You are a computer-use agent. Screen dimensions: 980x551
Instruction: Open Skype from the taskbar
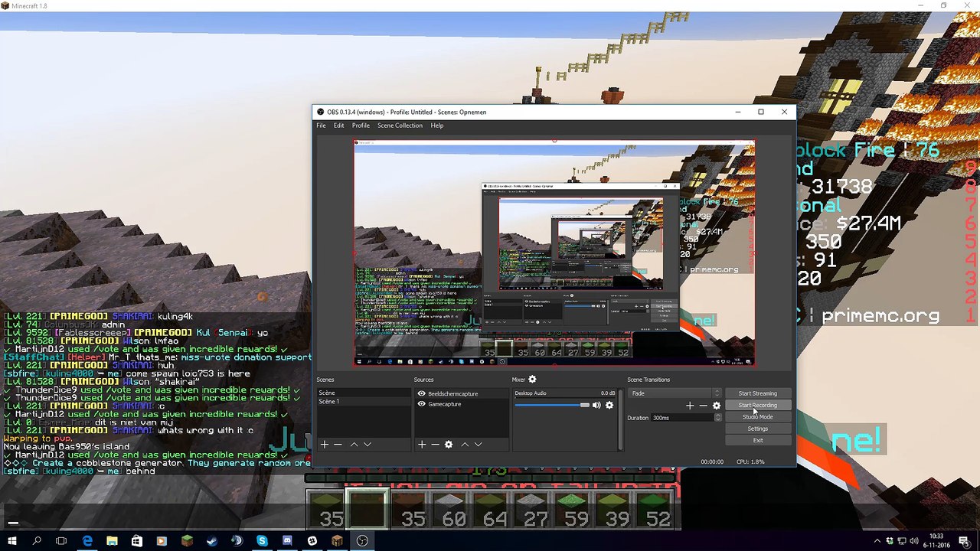click(x=262, y=541)
